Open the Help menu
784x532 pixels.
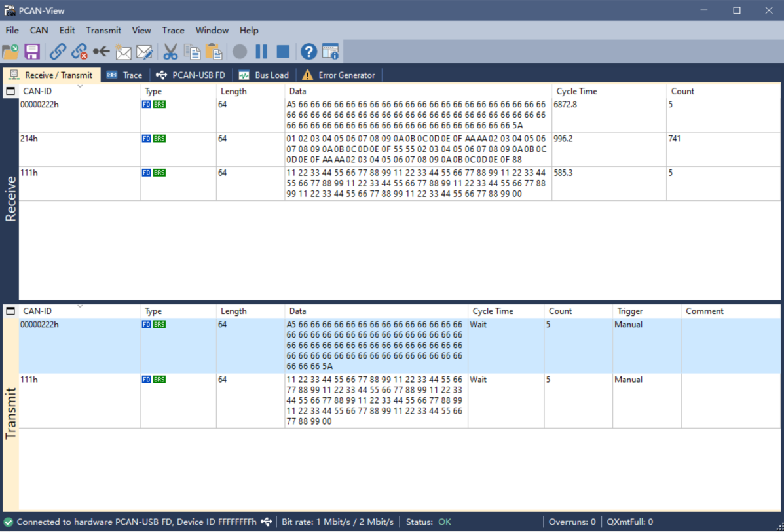tap(249, 31)
